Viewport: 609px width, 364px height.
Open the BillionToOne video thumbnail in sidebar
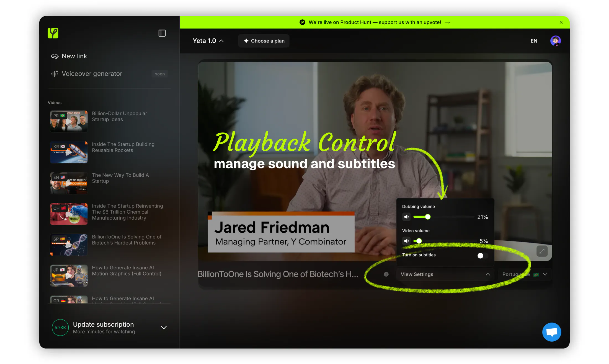[69, 245]
